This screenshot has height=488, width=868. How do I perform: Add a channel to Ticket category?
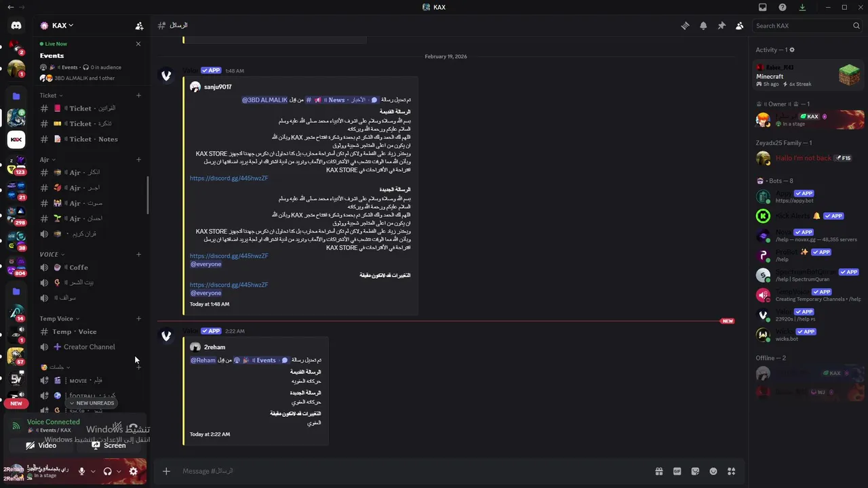(138, 96)
